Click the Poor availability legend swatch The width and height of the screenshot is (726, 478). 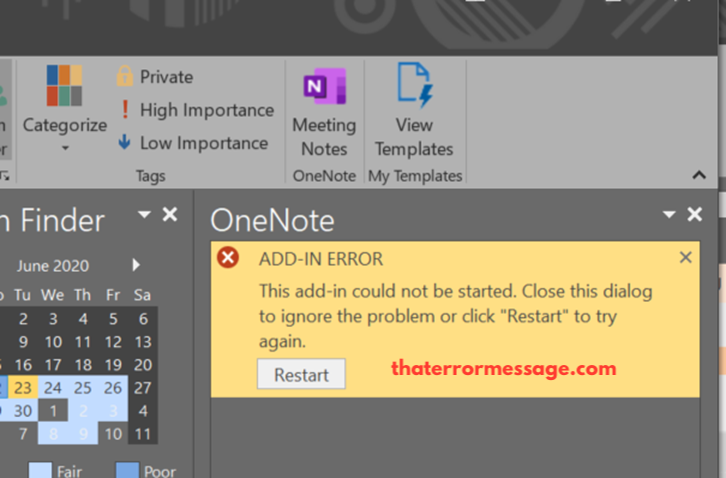[x=127, y=470]
